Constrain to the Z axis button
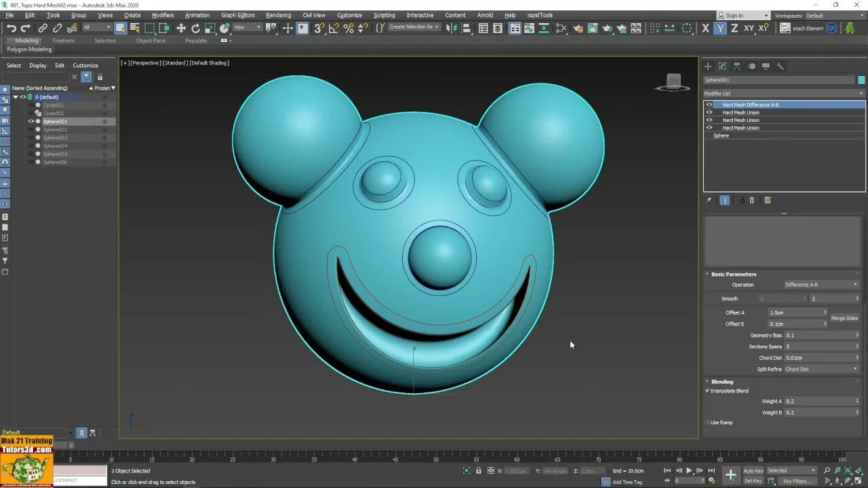Viewport: 868px width, 488px height. click(734, 28)
